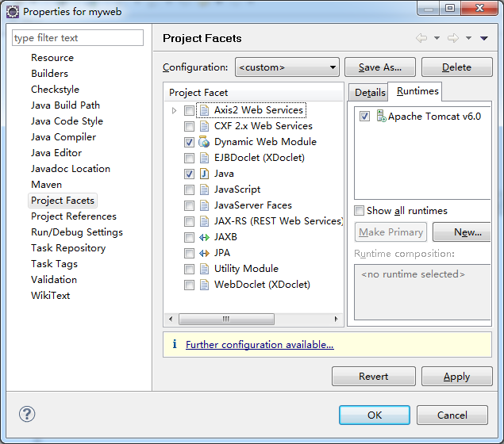Screen dimensions: 504x444
Task: Open the forward history dropdown arrow
Action: (x=468, y=38)
